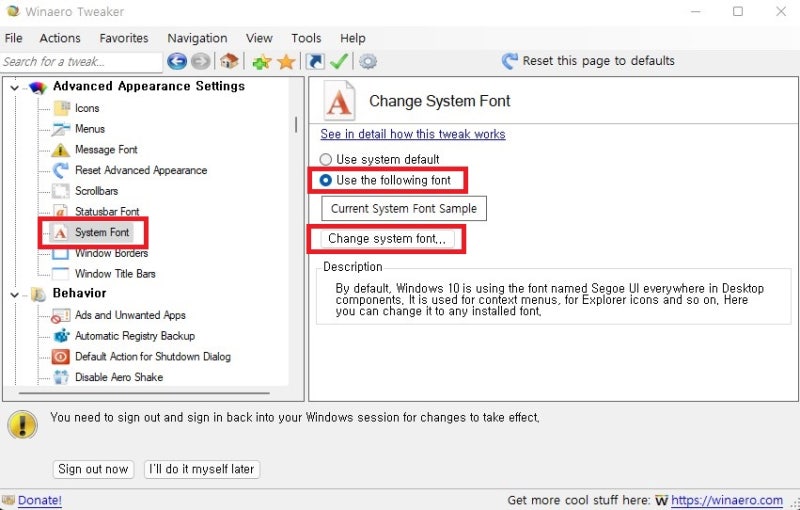Select the 'Use system default' radio button

pyautogui.click(x=326, y=159)
